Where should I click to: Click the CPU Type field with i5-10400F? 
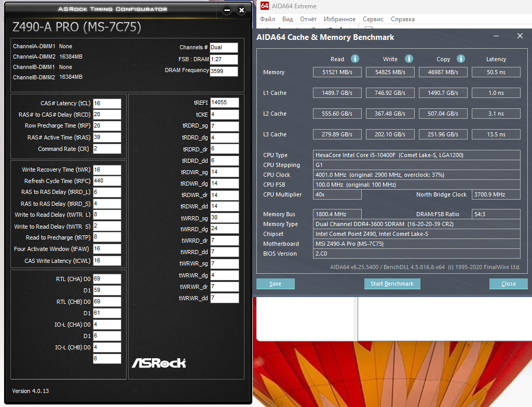click(x=416, y=155)
